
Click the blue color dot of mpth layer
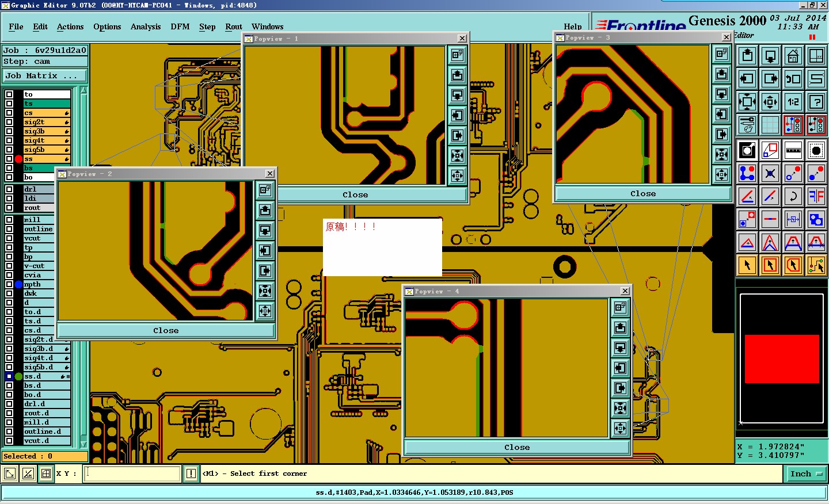click(18, 284)
